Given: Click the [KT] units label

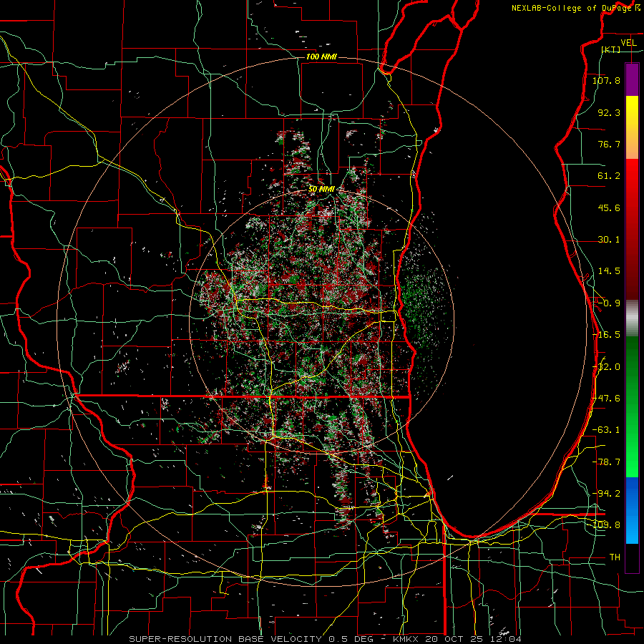Looking at the screenshot, I should coord(611,49).
